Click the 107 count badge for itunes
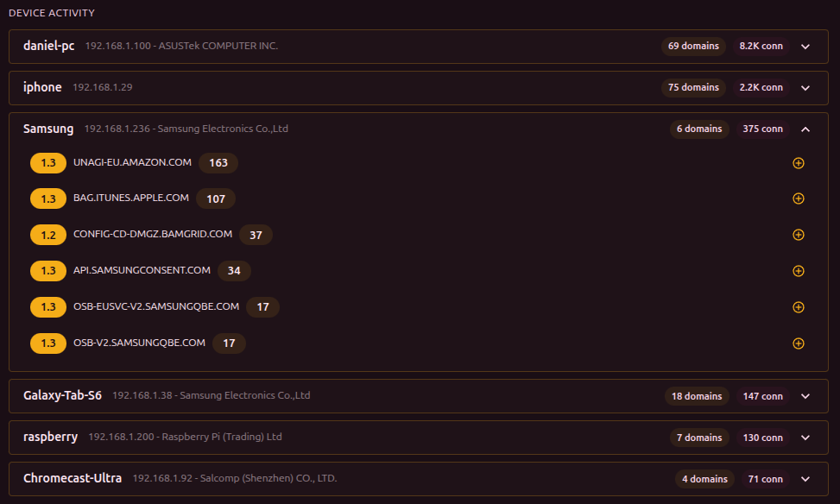 (x=216, y=199)
